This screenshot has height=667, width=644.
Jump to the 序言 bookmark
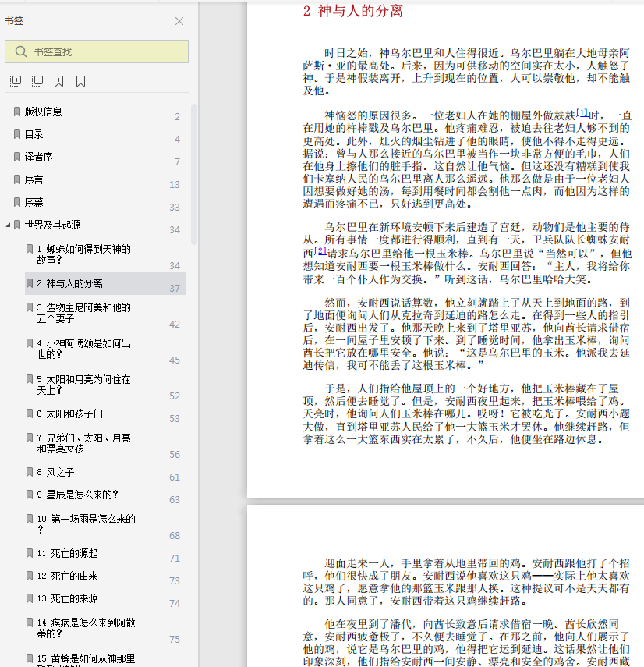[34, 179]
